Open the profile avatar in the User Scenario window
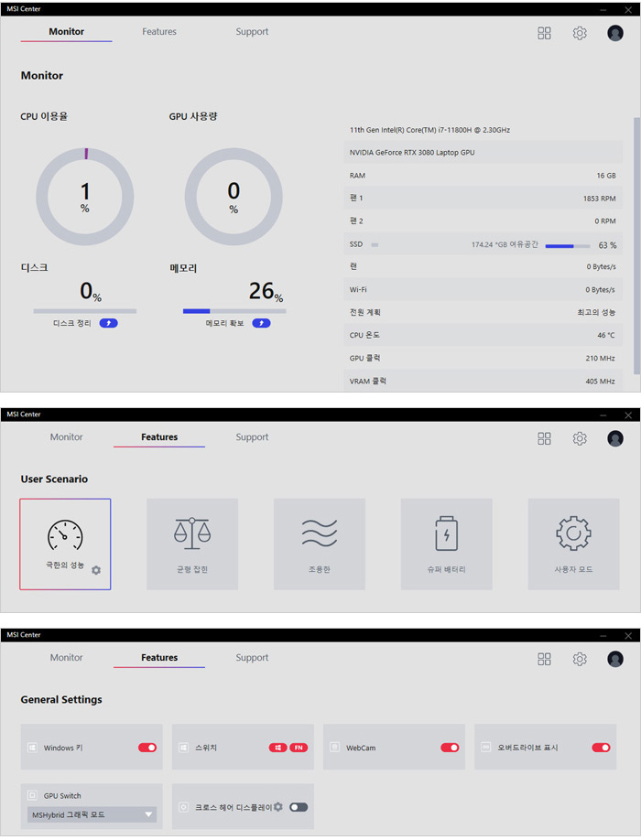The width and height of the screenshot is (641, 840). click(615, 438)
